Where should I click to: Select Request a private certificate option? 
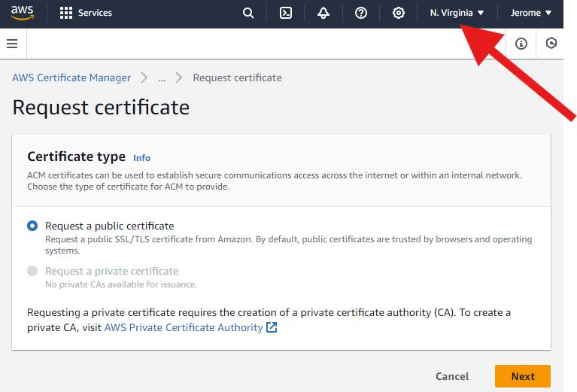tap(32, 271)
